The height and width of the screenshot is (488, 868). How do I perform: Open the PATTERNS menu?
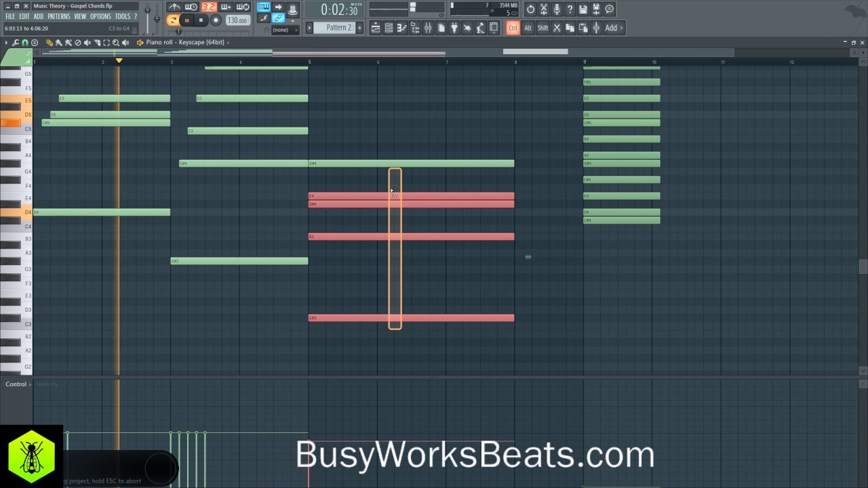click(59, 16)
